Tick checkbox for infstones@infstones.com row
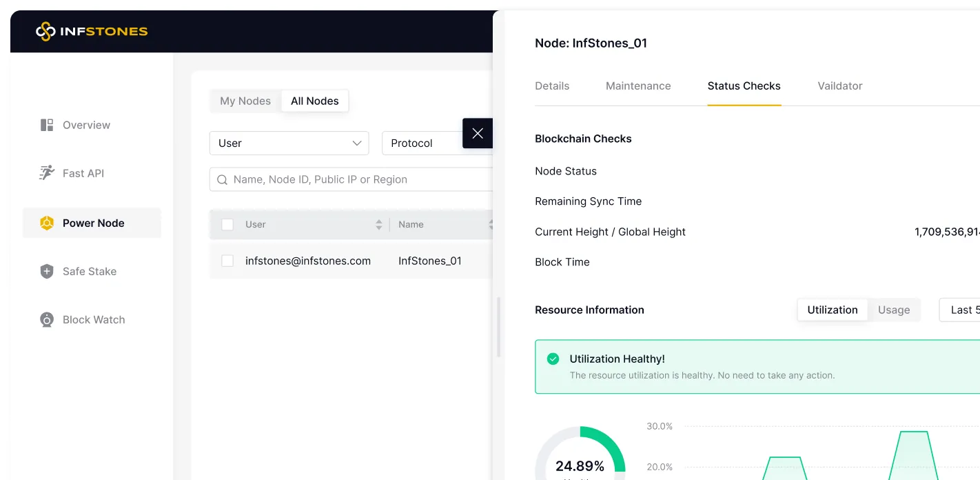Image resolution: width=980 pixels, height=480 pixels. click(227, 261)
